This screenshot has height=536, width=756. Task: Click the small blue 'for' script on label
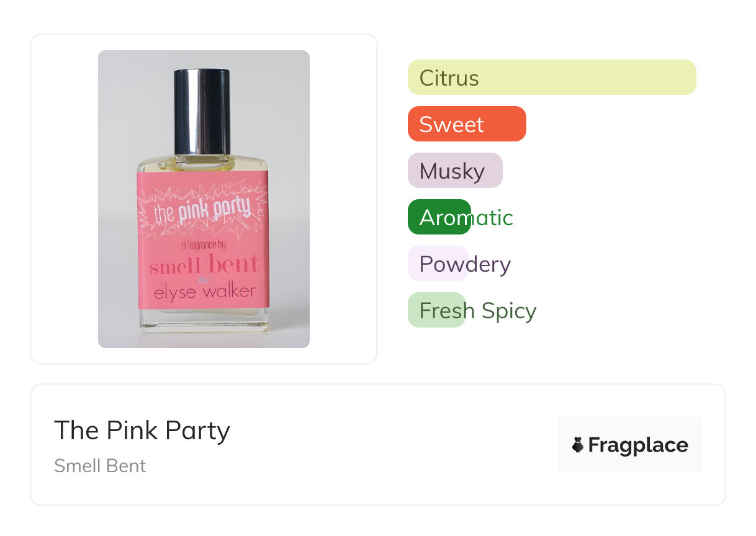pos(204,280)
